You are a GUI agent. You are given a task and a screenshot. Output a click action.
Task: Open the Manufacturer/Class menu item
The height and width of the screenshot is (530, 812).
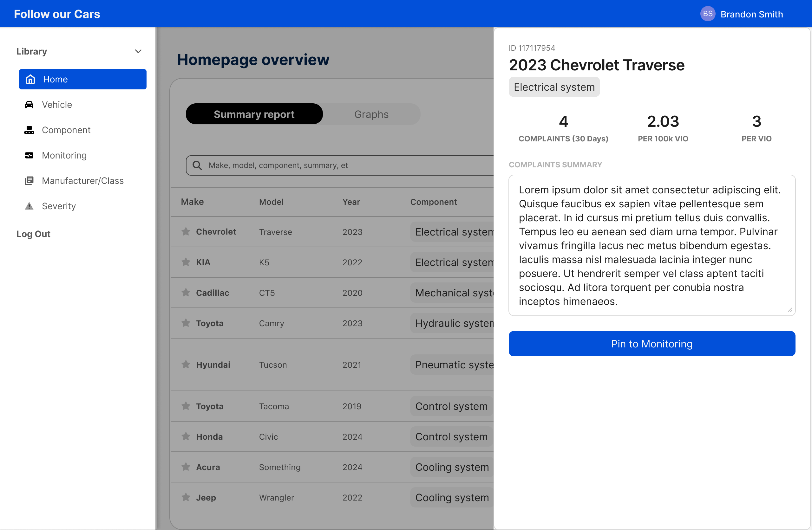82,181
